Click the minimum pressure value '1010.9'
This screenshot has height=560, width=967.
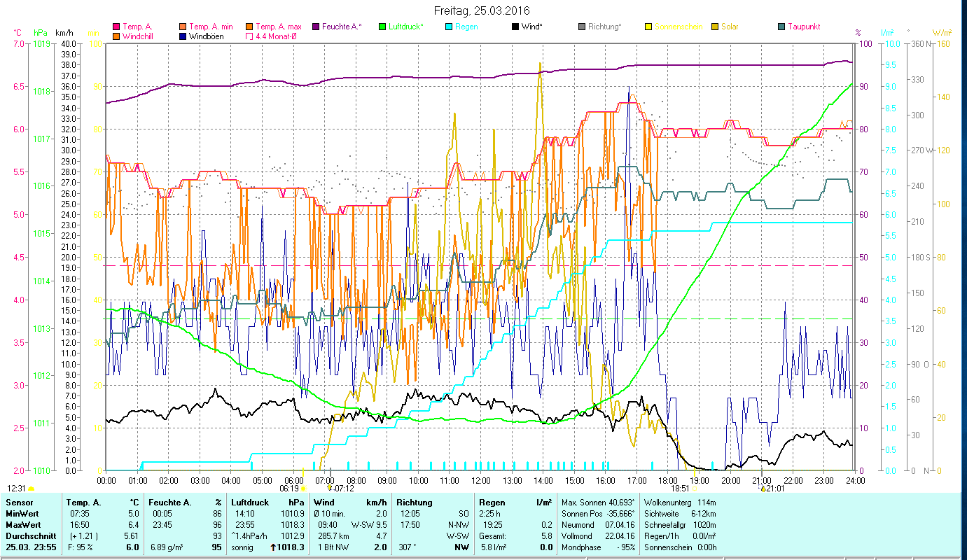291,514
